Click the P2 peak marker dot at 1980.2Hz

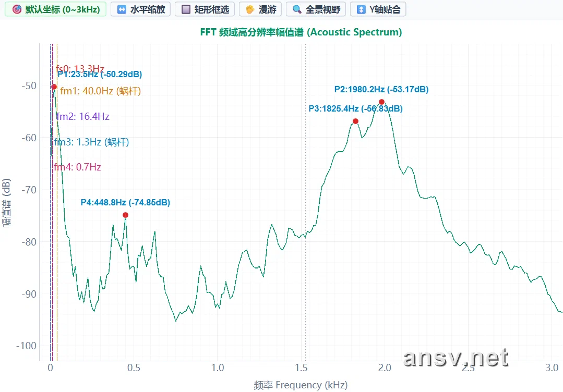(381, 102)
